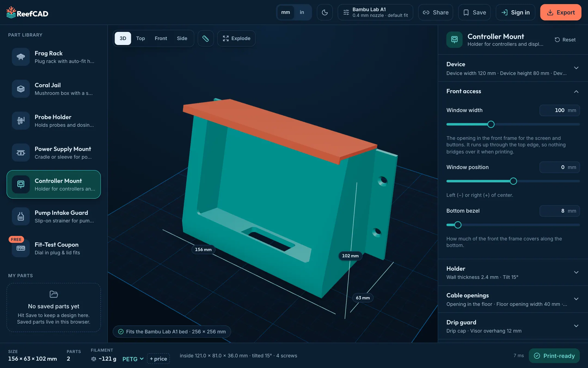Click the Bottom bezel value field
The image size is (588, 368).
tap(560, 211)
